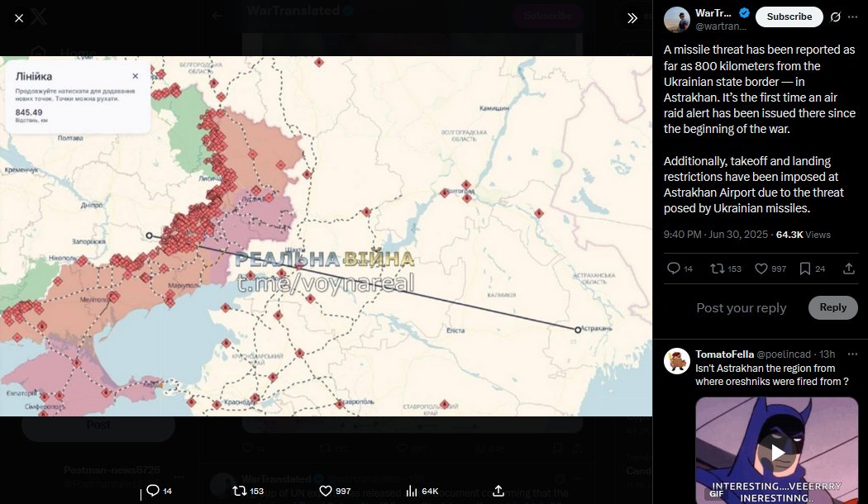Click the bottom bar share icon
The height and width of the screenshot is (504, 868).
pyautogui.click(x=498, y=491)
